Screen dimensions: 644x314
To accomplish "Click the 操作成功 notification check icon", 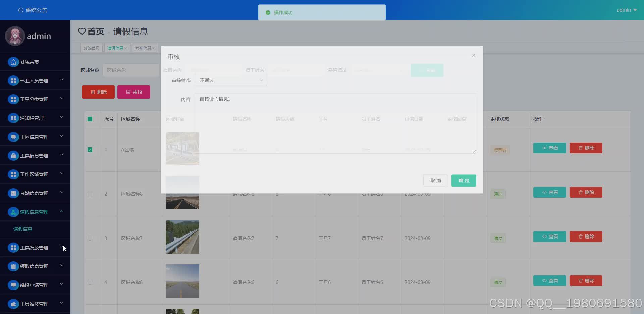I will click(268, 12).
